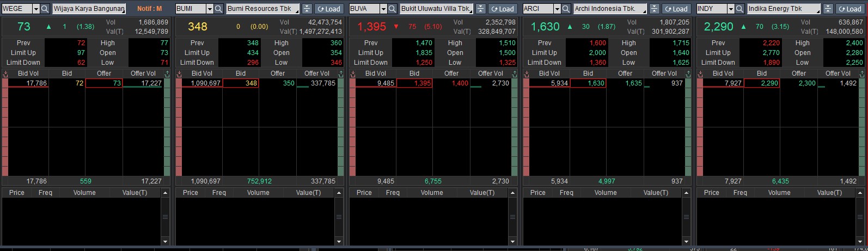Select ARCI bid price 1,630 cell

pyautogui.click(x=588, y=83)
